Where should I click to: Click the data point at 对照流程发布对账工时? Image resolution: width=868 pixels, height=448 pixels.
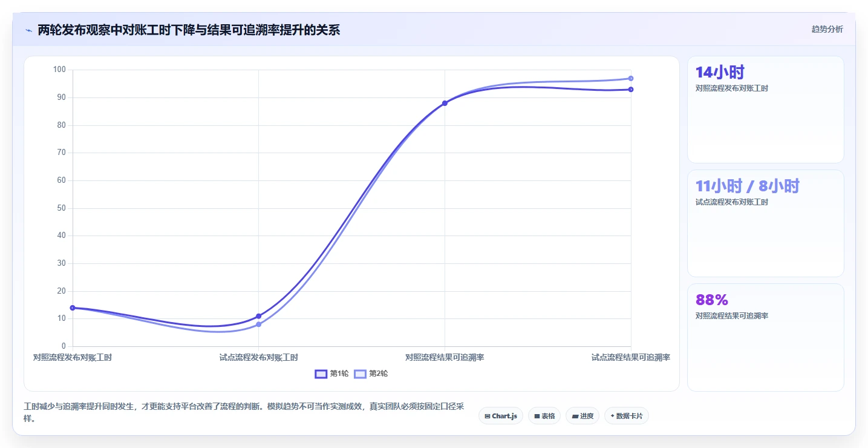pos(73,308)
